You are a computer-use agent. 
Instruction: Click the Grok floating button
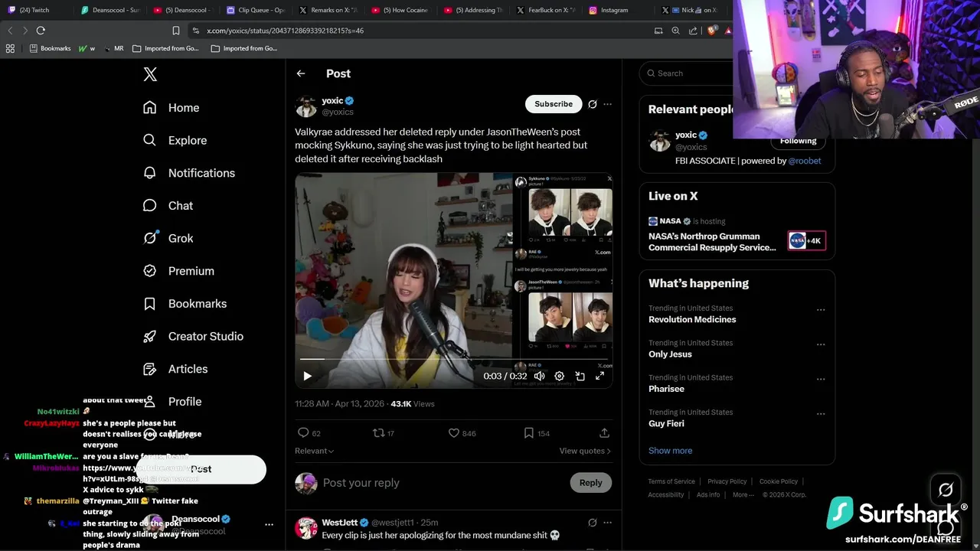(946, 490)
